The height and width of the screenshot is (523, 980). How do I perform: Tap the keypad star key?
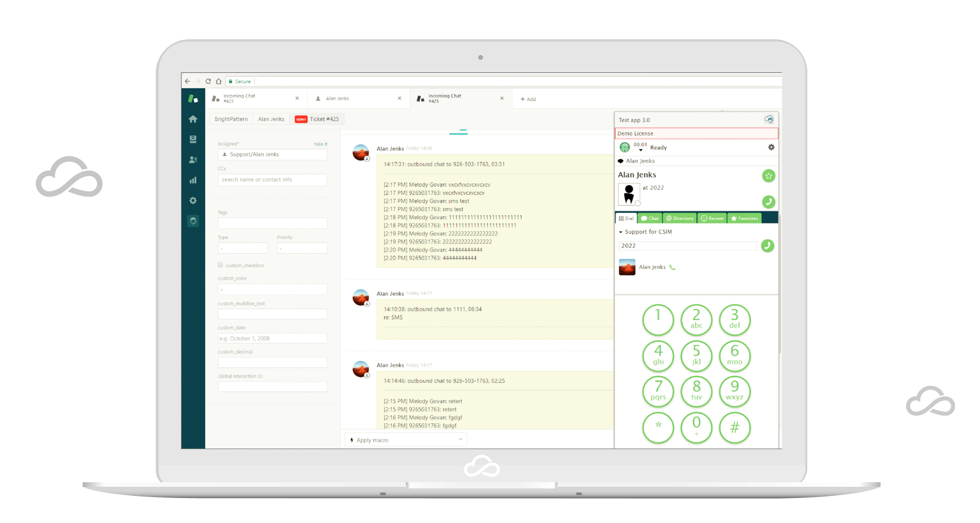[658, 427]
